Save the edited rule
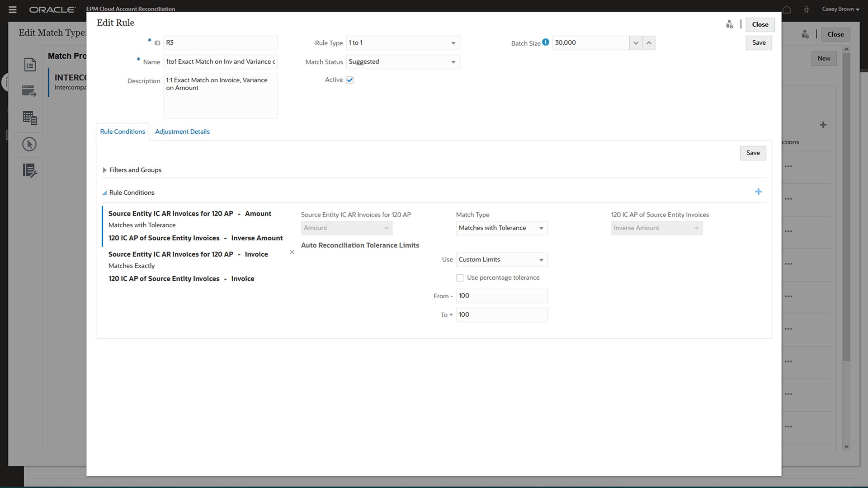Image resolution: width=868 pixels, height=488 pixels. pos(759,42)
